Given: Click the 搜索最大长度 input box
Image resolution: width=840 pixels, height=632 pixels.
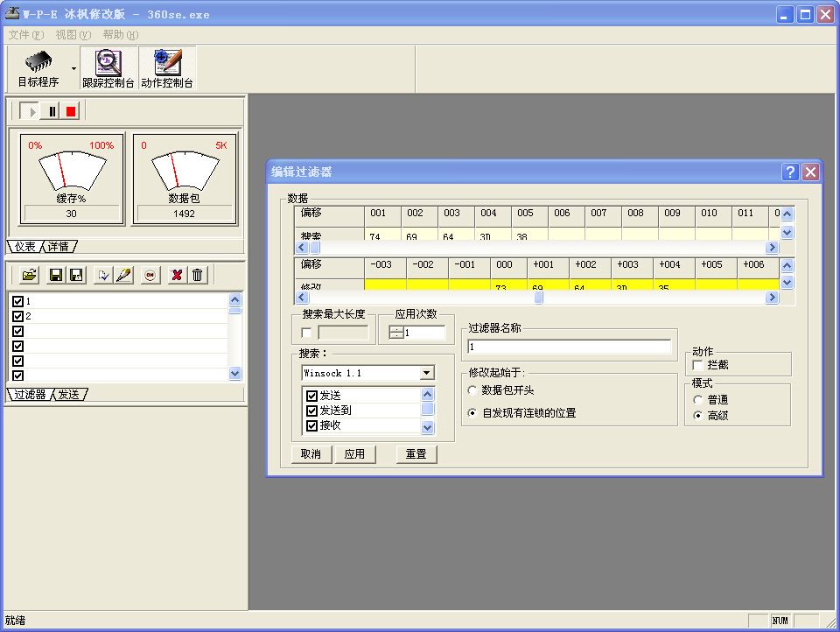Looking at the screenshot, I should (x=343, y=333).
